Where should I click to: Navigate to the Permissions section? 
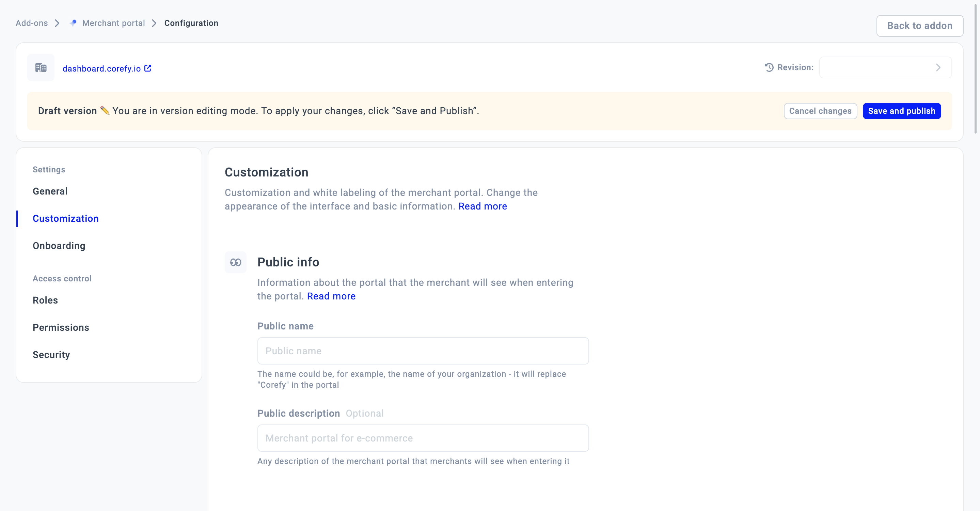(61, 327)
